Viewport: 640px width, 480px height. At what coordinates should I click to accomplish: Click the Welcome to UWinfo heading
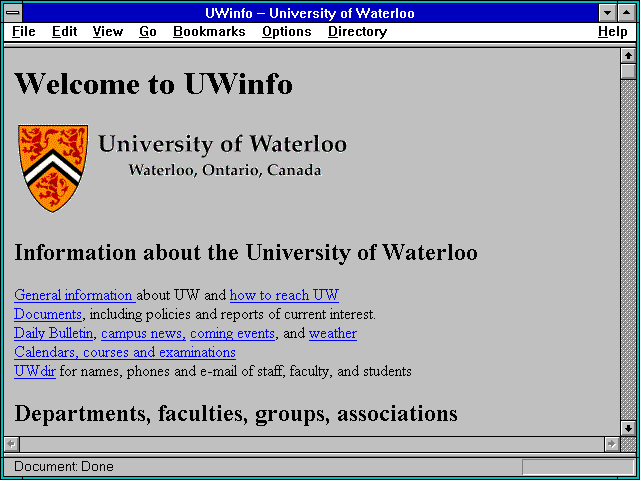(153, 83)
